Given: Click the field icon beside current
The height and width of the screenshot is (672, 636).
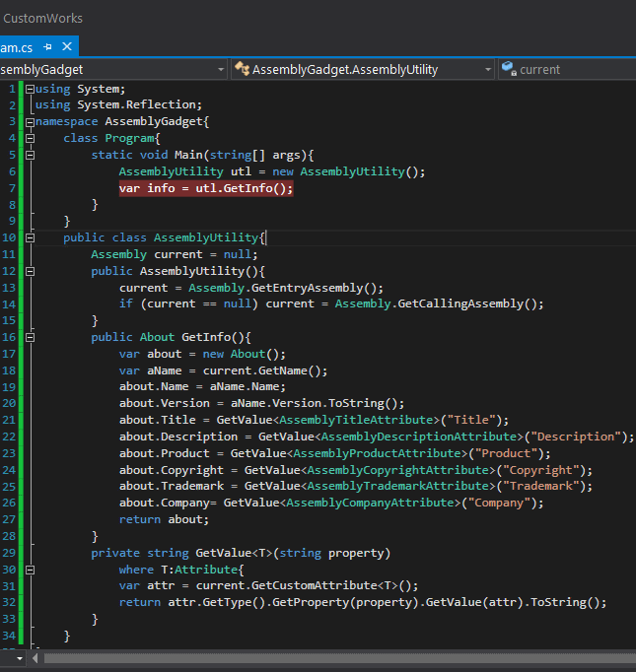Looking at the screenshot, I should pos(508,69).
